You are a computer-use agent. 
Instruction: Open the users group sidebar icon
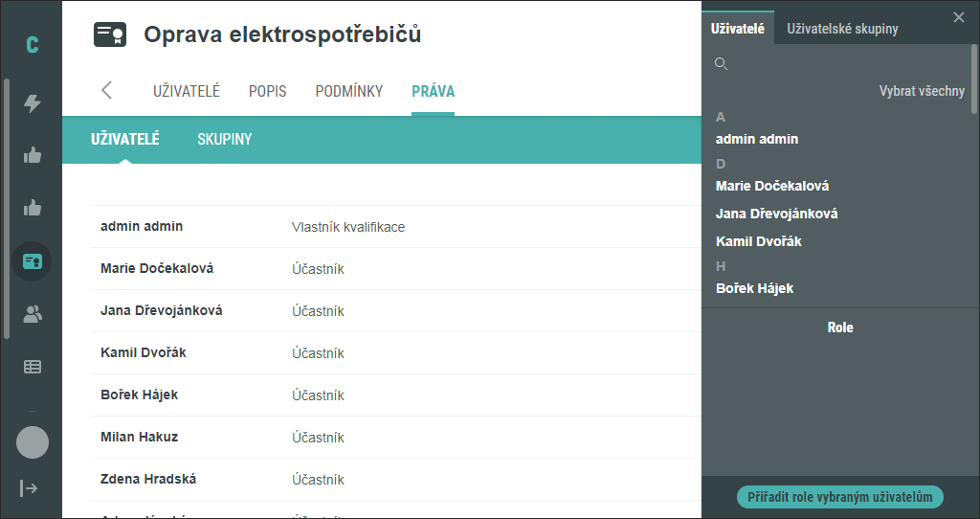(x=33, y=314)
